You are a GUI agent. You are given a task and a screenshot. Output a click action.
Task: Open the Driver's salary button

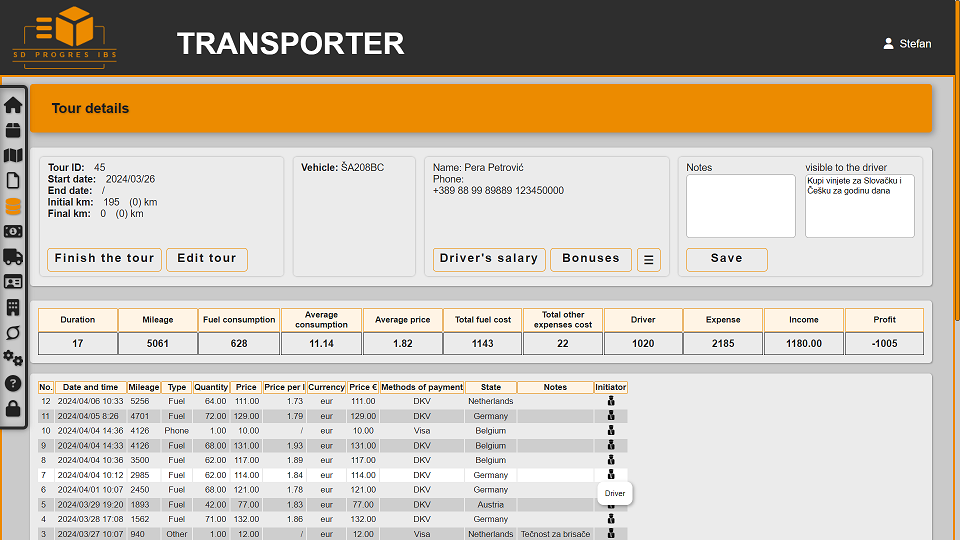pos(489,259)
